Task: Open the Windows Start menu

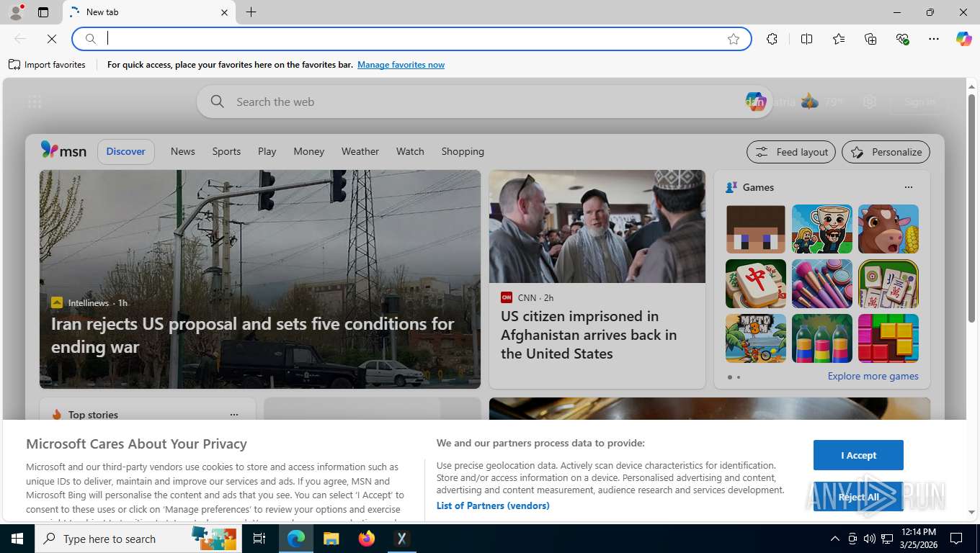Action: click(17, 539)
